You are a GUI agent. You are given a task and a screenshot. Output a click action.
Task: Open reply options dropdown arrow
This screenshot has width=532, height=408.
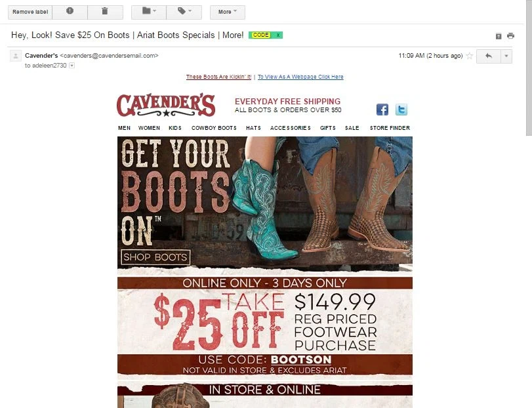pos(506,56)
